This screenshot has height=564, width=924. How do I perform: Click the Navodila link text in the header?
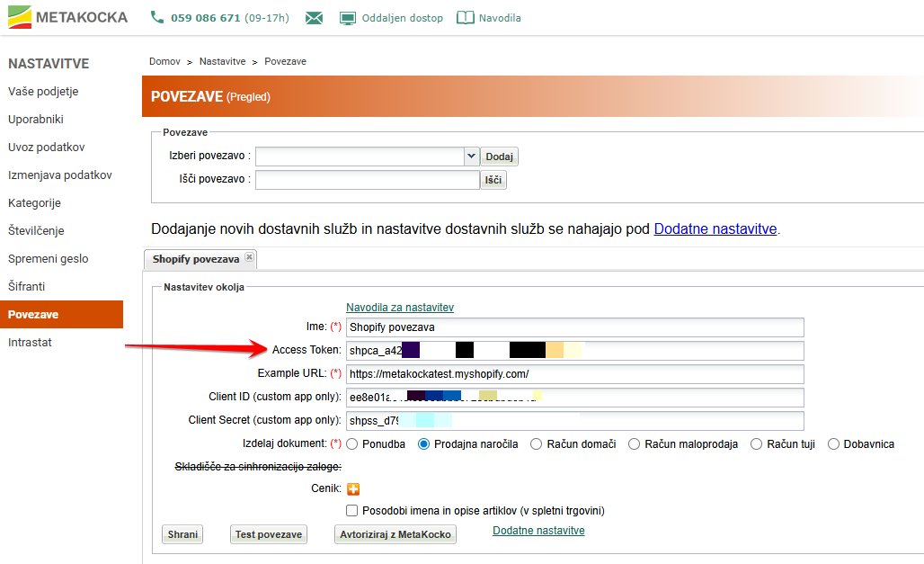click(500, 18)
